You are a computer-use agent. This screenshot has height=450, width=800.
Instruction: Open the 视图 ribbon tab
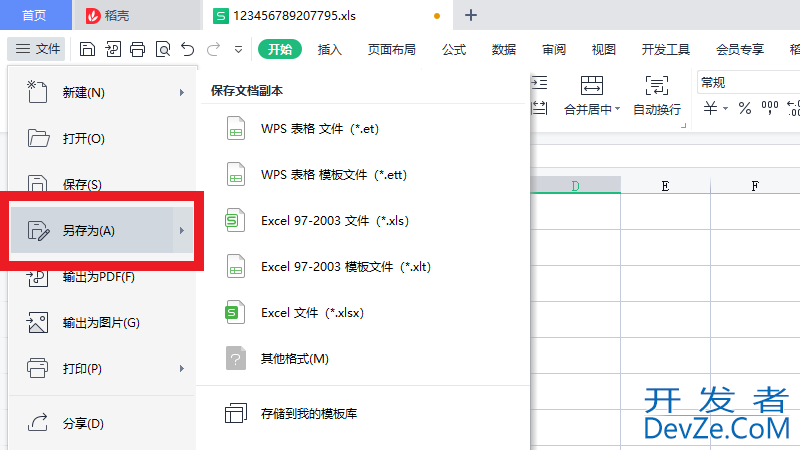[x=604, y=49]
